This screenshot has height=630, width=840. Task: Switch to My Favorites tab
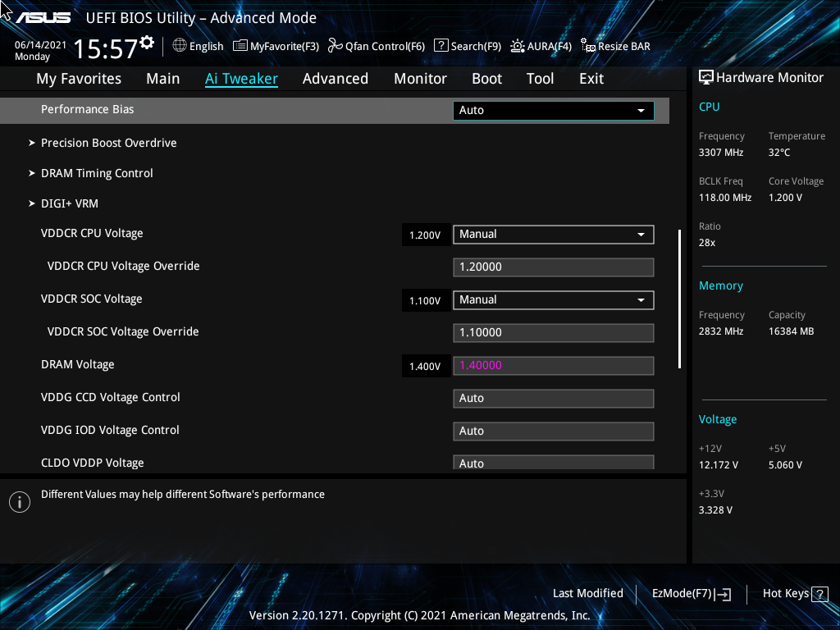[x=79, y=79]
